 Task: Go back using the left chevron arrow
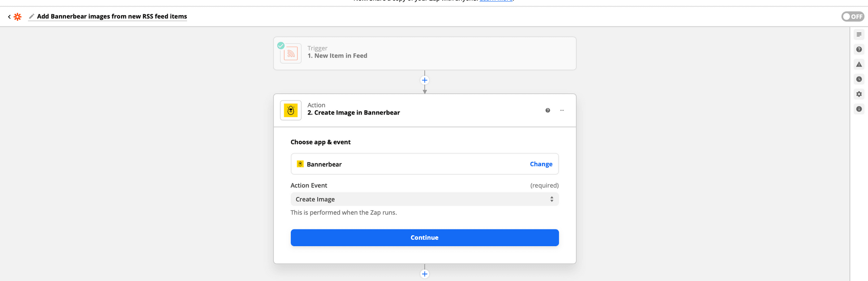[x=9, y=16]
